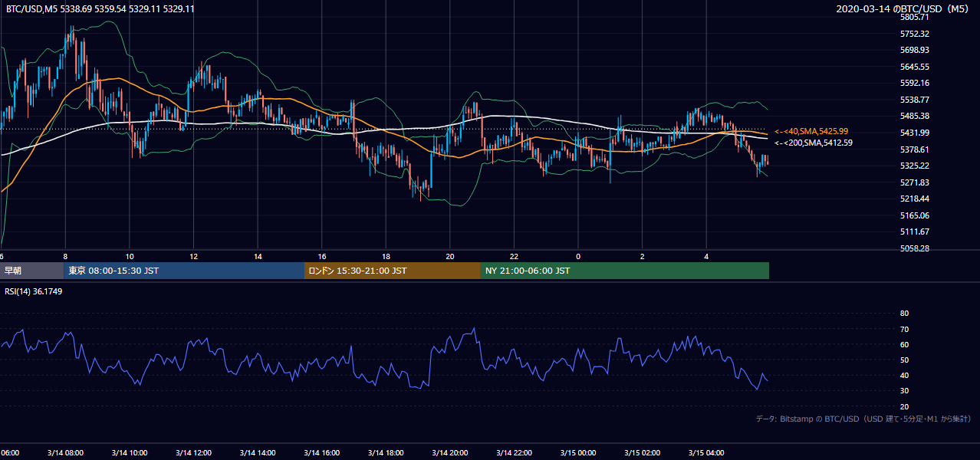Screen dimensions: 980x460
Task: Click the RSI 30 level label
Action: coord(904,391)
